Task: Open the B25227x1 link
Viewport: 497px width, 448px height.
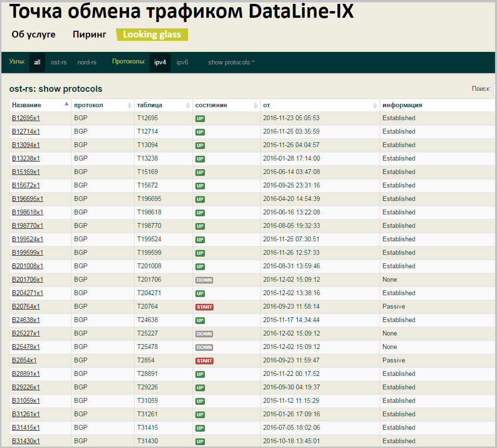Action: pyautogui.click(x=26, y=334)
